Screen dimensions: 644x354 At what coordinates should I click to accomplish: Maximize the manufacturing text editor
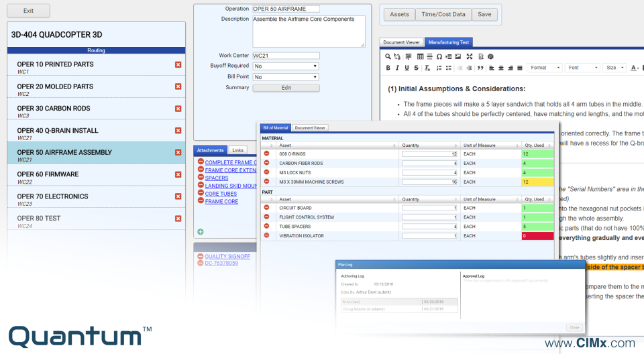470,57
